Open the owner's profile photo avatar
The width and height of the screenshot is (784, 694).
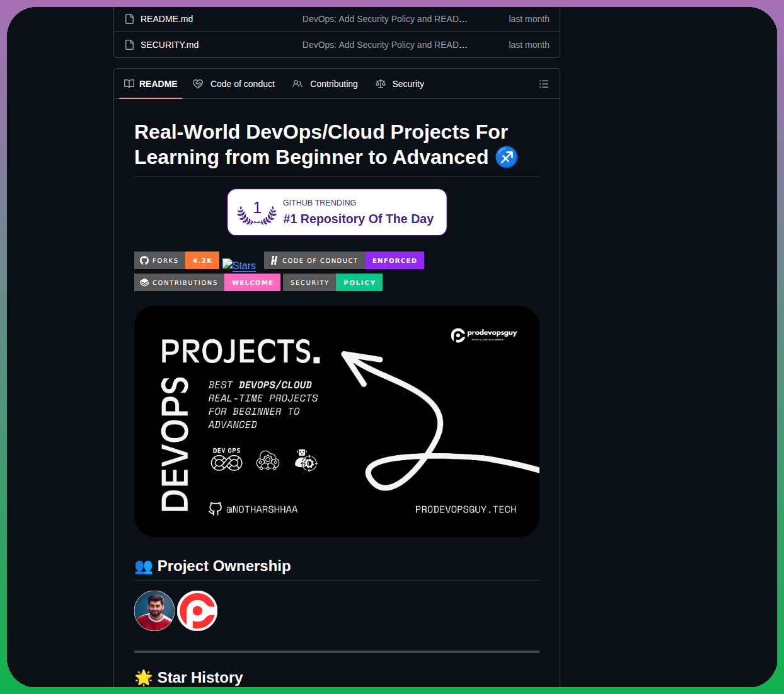[154, 611]
